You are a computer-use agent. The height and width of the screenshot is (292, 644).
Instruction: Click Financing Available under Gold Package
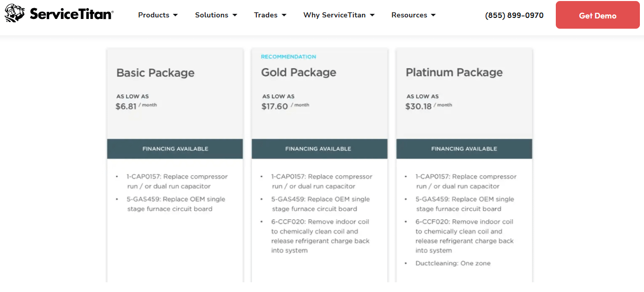point(318,149)
